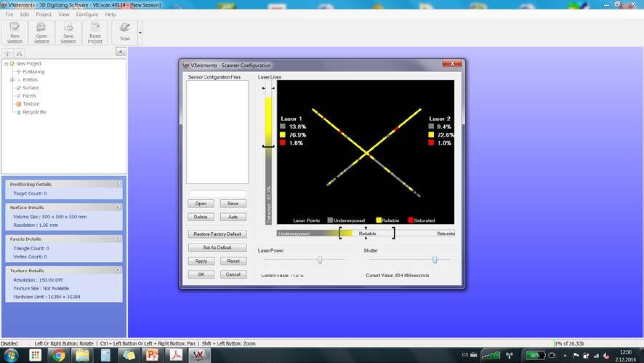Select the Positioning tree item
Image resolution: width=644 pixels, height=363 pixels.
coord(33,71)
